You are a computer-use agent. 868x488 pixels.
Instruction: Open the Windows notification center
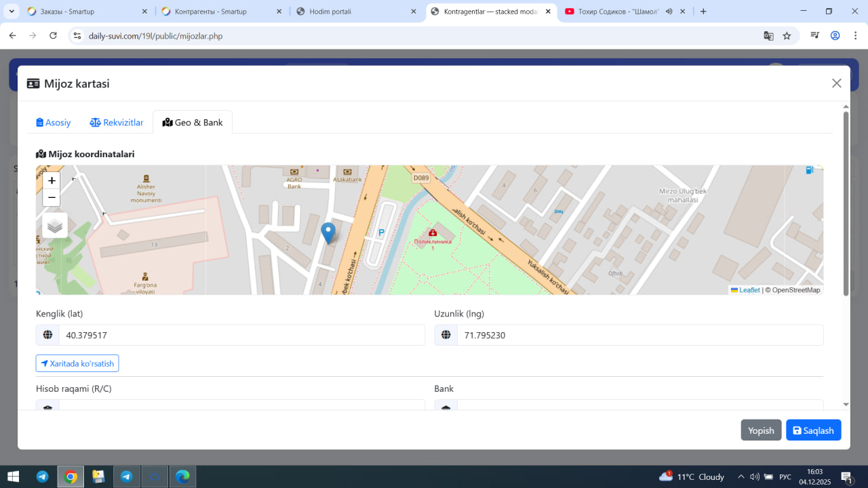click(846, 476)
